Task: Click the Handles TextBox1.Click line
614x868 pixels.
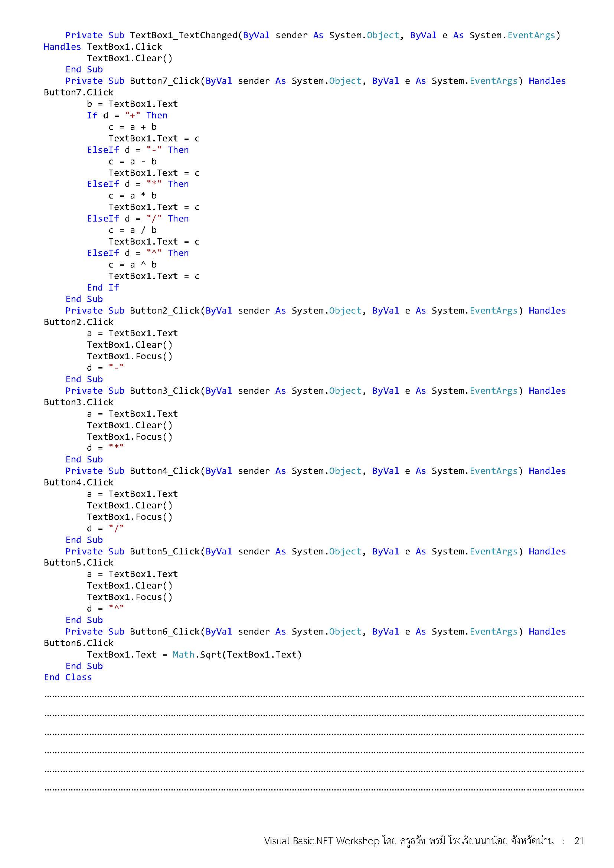Action: [102, 47]
